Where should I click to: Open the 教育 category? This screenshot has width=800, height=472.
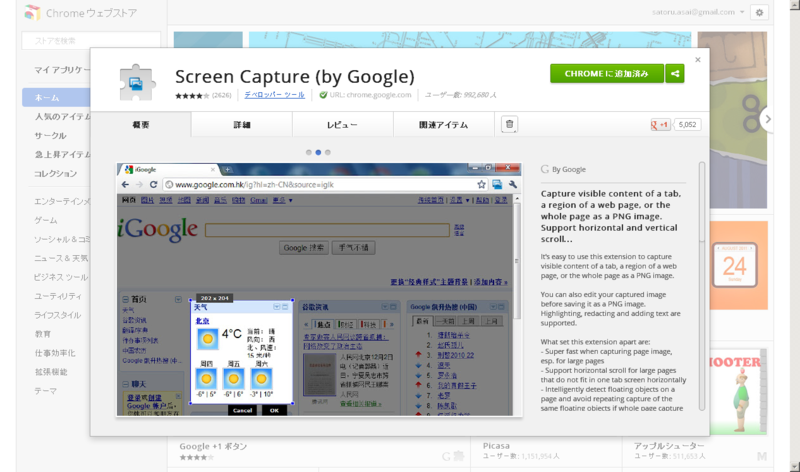pyautogui.click(x=42, y=334)
